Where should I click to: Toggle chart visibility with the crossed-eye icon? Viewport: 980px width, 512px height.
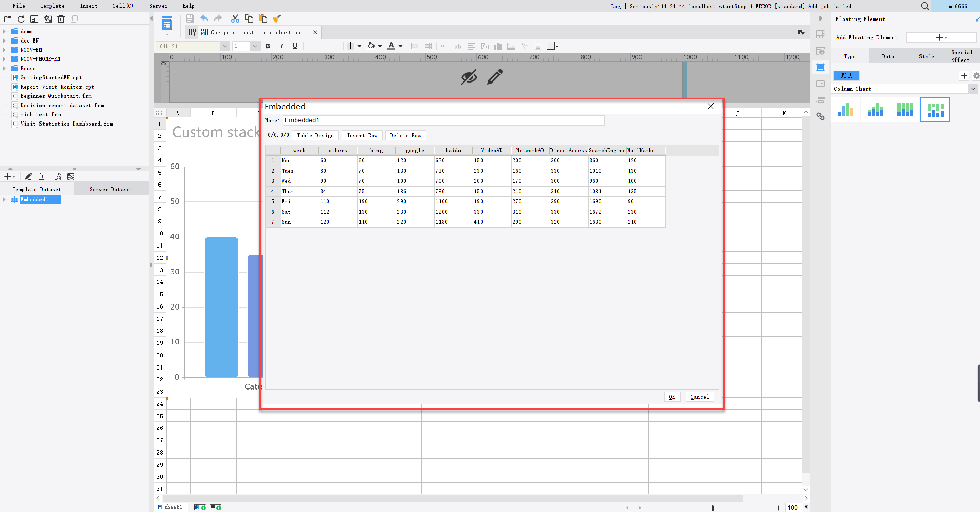(469, 77)
